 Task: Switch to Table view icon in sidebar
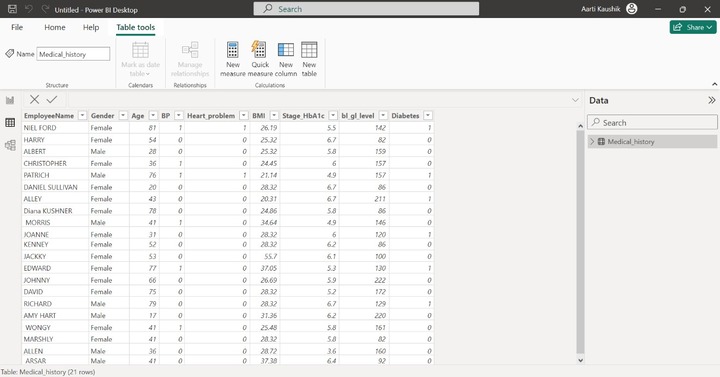click(10, 123)
